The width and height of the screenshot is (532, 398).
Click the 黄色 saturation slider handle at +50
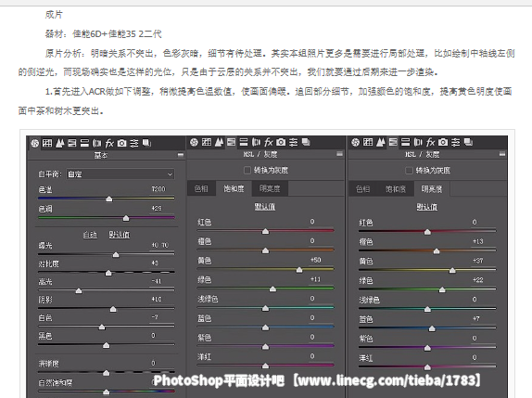[299, 270]
